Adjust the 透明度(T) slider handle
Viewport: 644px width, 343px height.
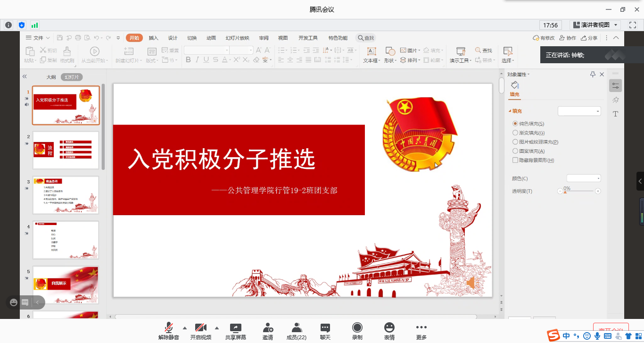point(565,192)
